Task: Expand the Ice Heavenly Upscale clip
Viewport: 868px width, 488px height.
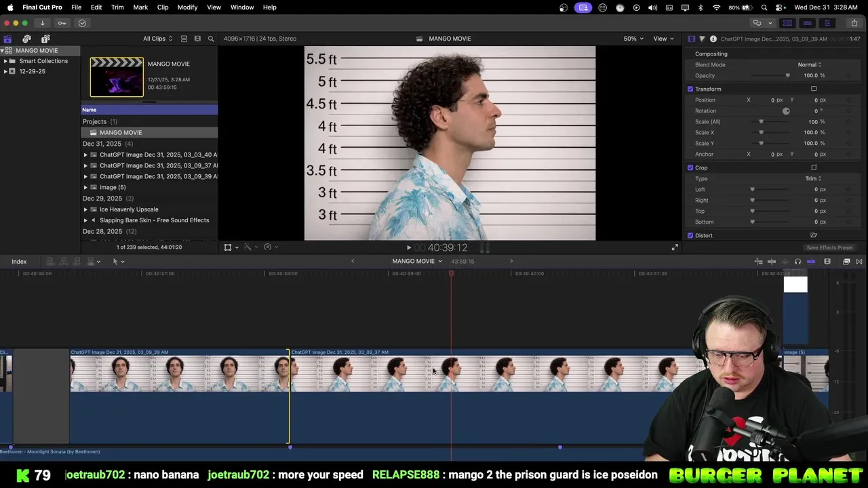Action: coord(85,209)
